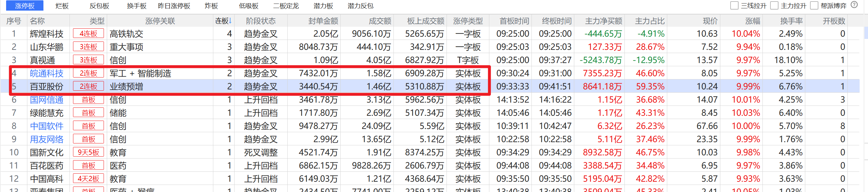The height and width of the screenshot is (192, 868).
Task: Sort by the 板上成交额 column header
Action: tap(426, 21)
